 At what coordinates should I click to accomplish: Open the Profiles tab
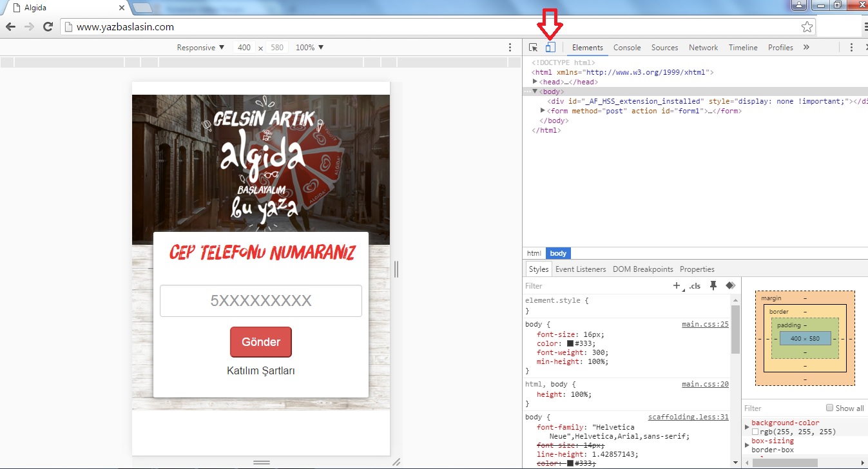pyautogui.click(x=780, y=48)
